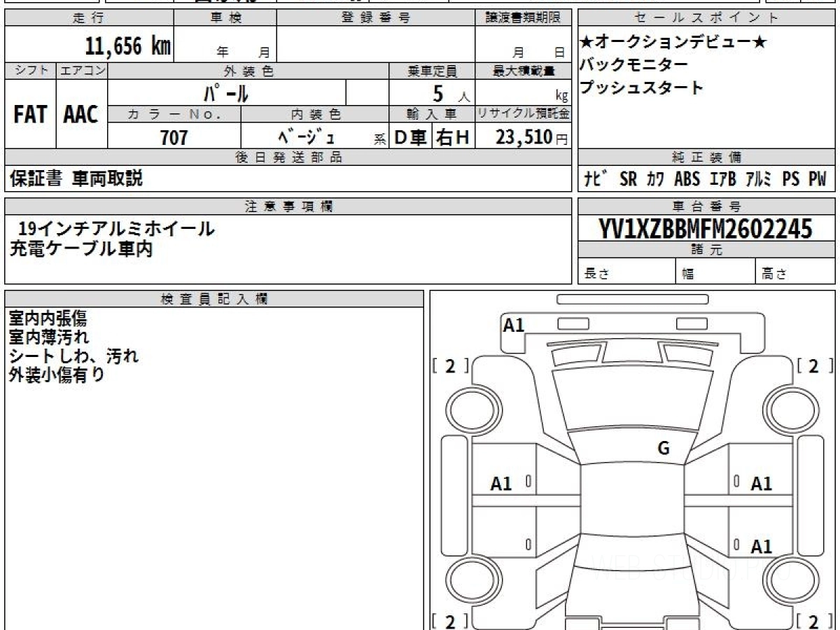Click the AAC air conditioner value
This screenshot has width=840, height=630.
coord(82,114)
